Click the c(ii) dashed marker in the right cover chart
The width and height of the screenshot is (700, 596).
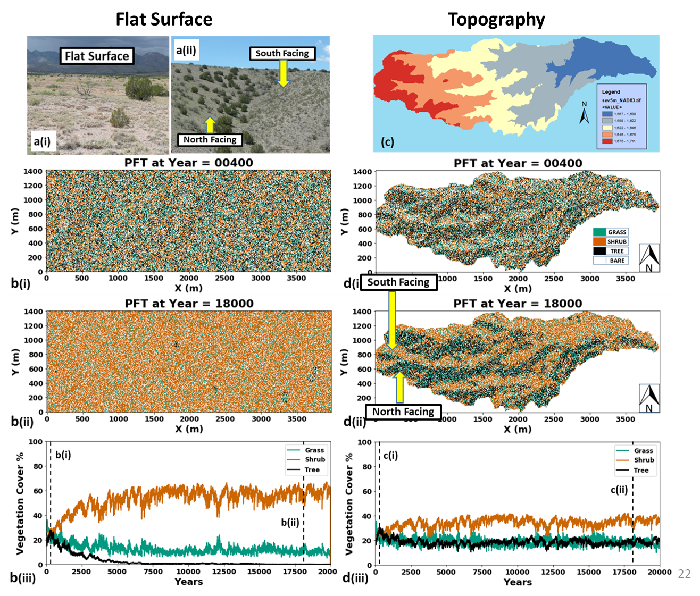click(x=632, y=502)
